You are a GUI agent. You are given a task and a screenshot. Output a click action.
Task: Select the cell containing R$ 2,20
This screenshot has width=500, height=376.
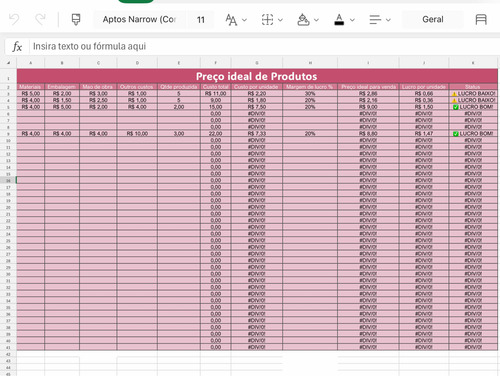click(257, 94)
